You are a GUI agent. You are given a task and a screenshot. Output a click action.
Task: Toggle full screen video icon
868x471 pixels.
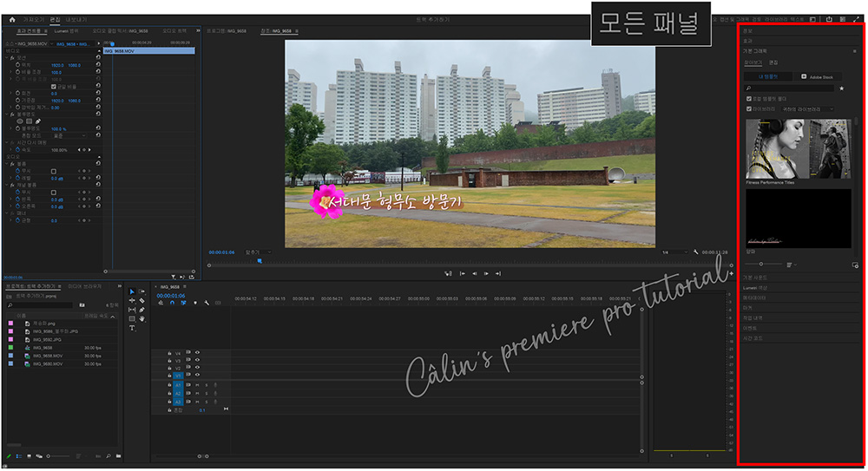click(x=856, y=19)
